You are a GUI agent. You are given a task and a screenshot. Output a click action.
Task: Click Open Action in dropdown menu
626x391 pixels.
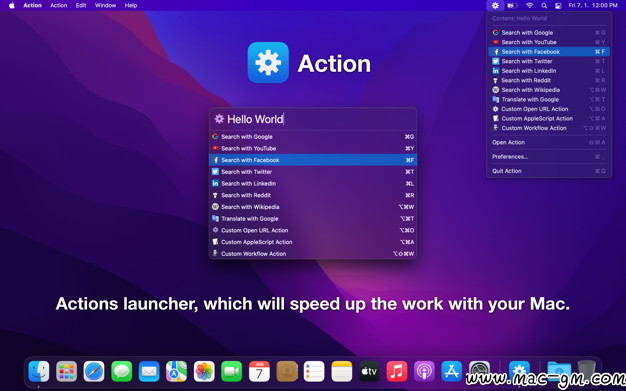pos(549,143)
